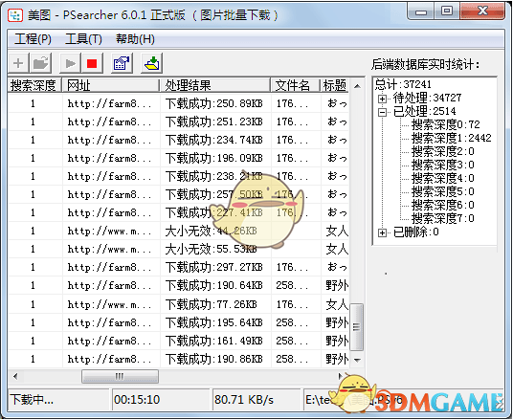Click the start play button in the toolbar
Viewport: 513px width, 420px height.
coord(70,63)
